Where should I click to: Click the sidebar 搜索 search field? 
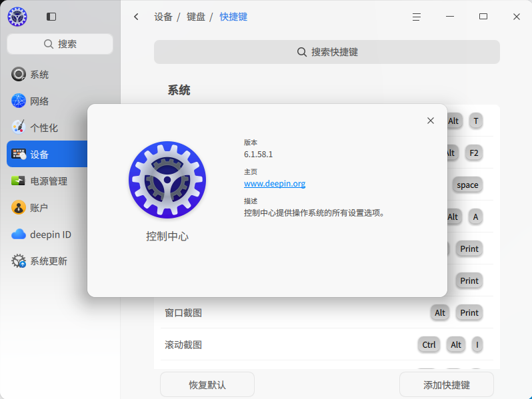tap(60, 44)
